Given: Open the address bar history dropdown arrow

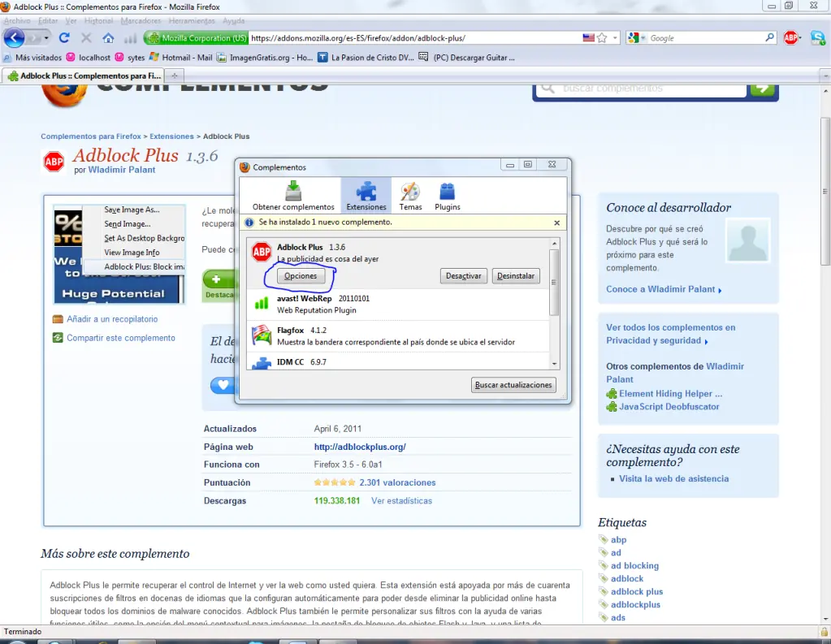Looking at the screenshot, I should [615, 38].
